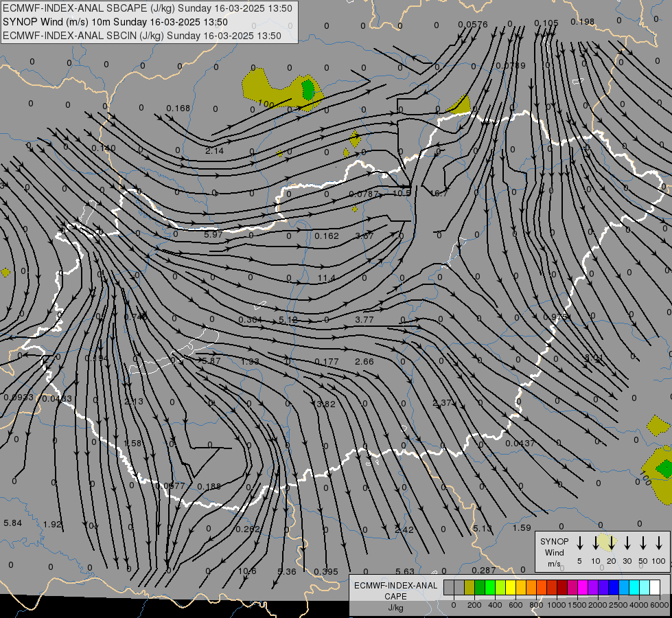This screenshot has height=618, width=672.
Task: Click the 4000 tick label in CAPE legend
Action: click(639, 605)
